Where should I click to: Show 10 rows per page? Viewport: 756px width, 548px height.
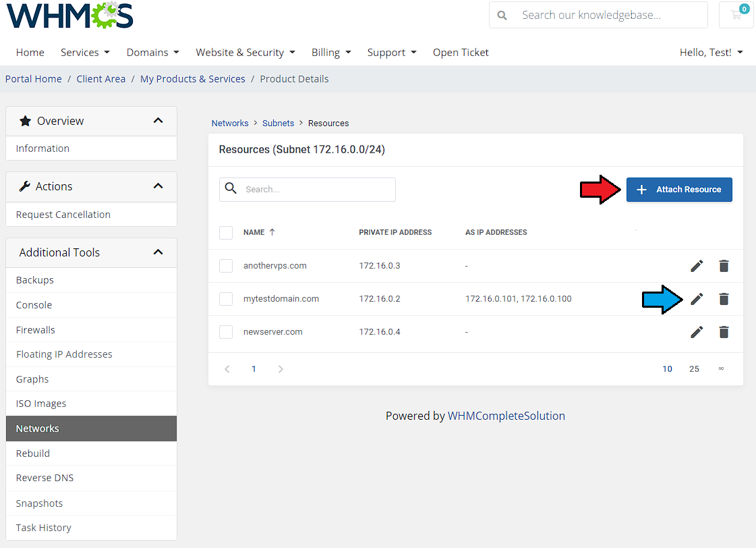tap(667, 369)
